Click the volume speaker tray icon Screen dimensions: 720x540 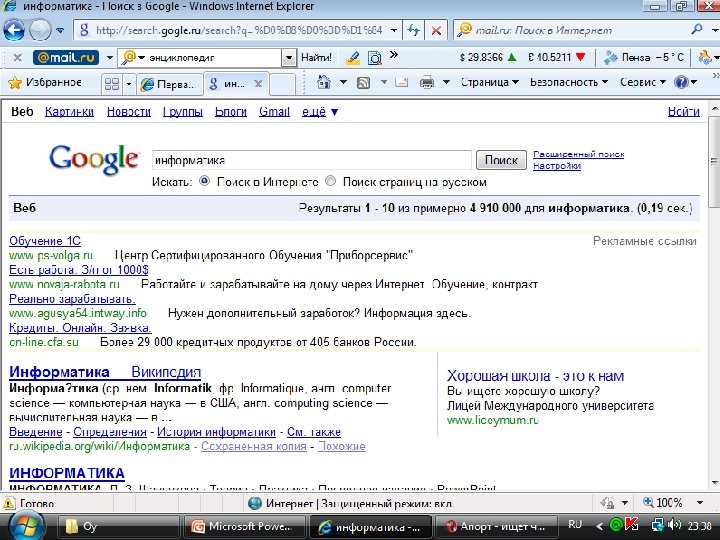point(675,525)
